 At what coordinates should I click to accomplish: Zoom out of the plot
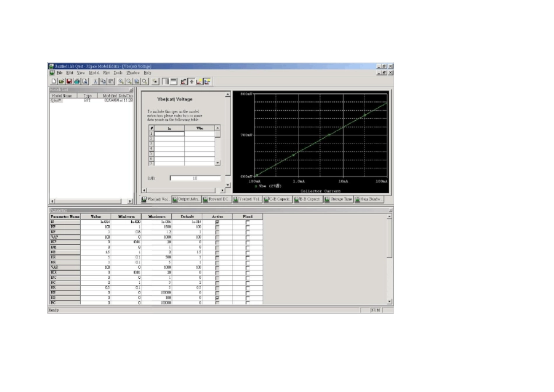click(129, 81)
